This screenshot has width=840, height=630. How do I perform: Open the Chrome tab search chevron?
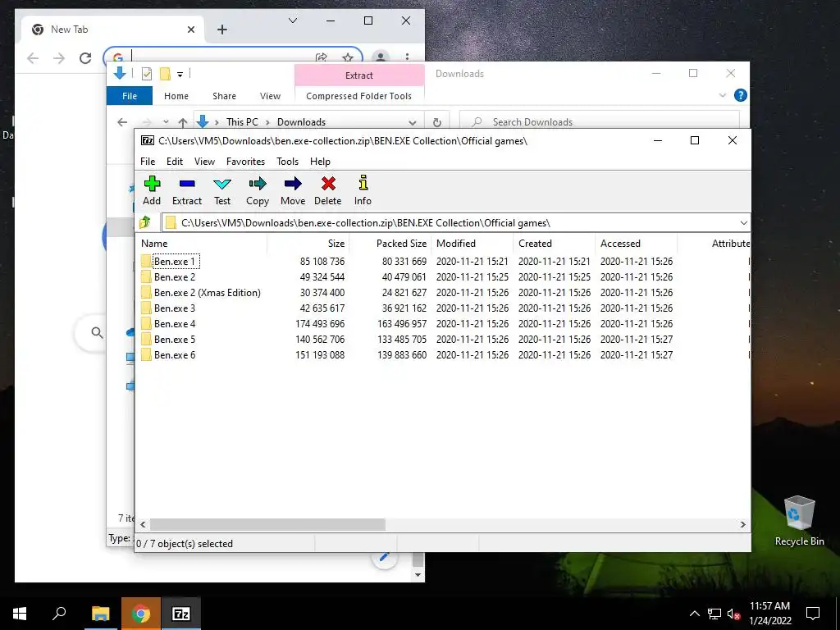[x=293, y=21]
